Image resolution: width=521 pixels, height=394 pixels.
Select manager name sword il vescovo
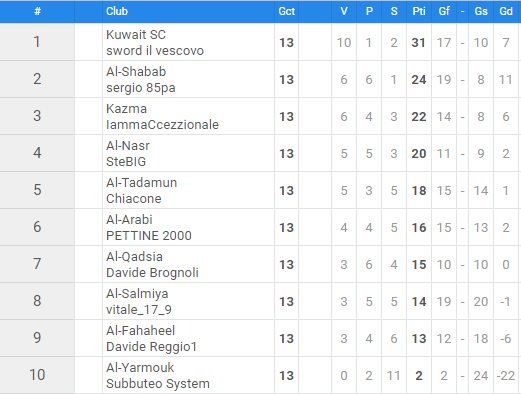[155, 51]
